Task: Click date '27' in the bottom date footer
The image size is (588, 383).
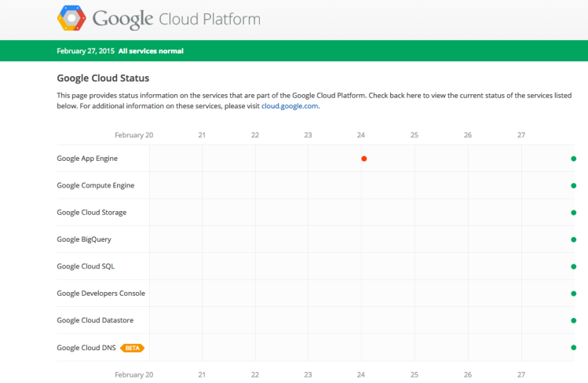Action: pyautogui.click(x=521, y=374)
